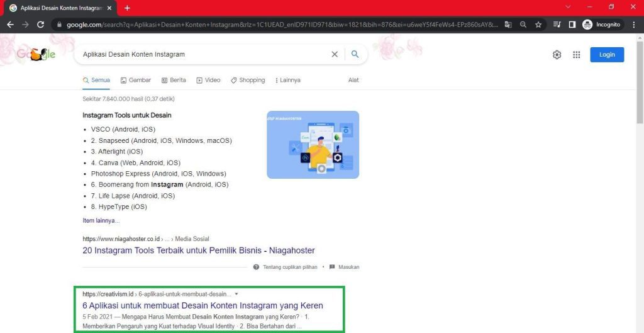Image resolution: width=644 pixels, height=333 pixels.
Task: Open Chrome's three-dot menu
Action: (x=633, y=25)
